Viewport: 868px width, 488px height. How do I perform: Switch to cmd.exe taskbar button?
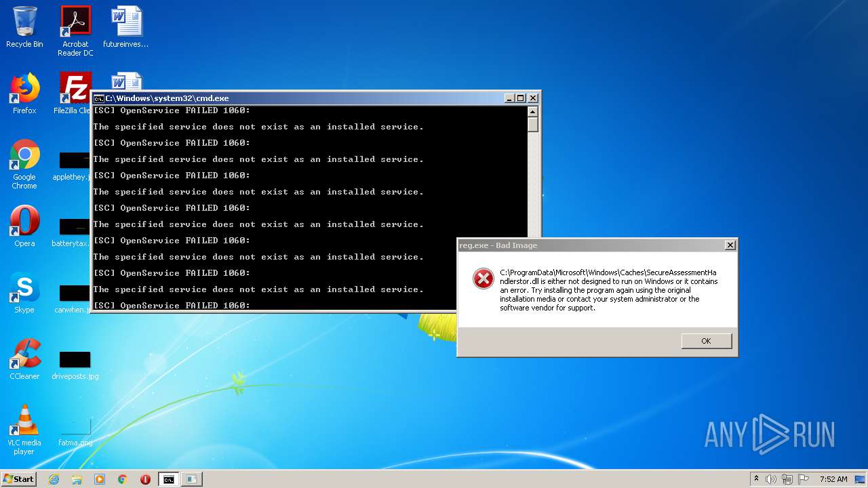point(168,479)
